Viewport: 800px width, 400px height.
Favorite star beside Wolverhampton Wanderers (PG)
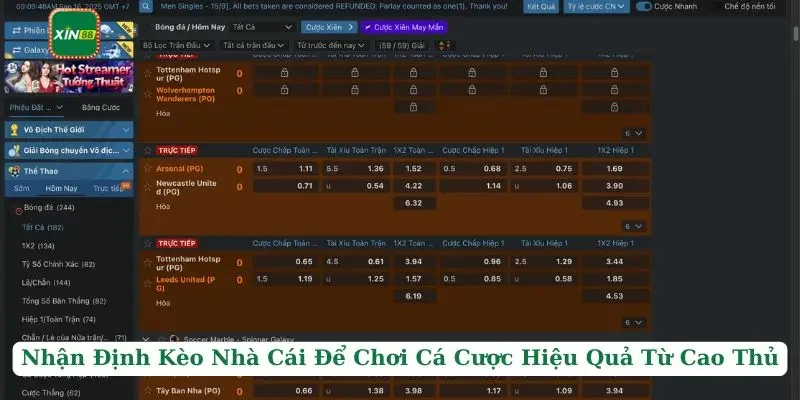pyautogui.click(x=148, y=94)
